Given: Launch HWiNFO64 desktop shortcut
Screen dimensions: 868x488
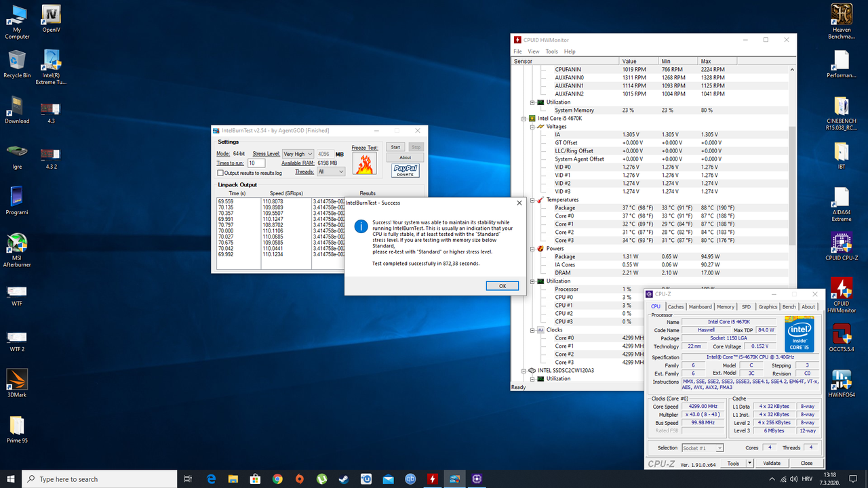Looking at the screenshot, I should (x=842, y=384).
